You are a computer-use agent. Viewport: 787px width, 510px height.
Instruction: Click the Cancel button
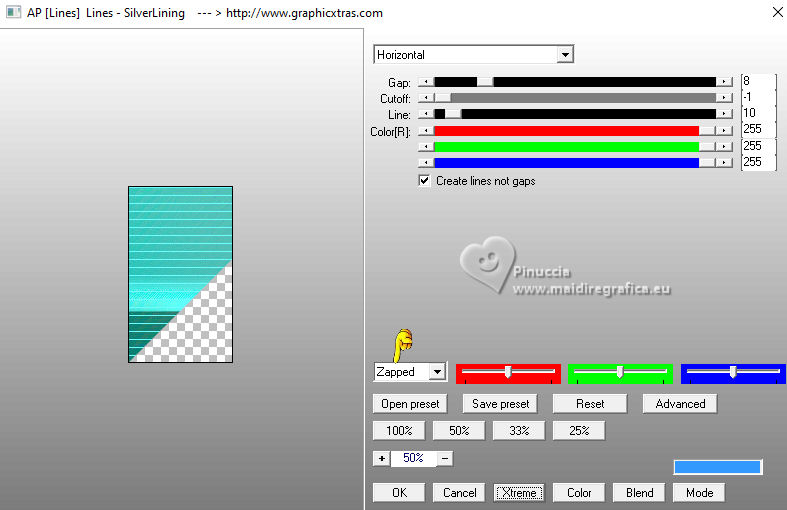(459, 493)
